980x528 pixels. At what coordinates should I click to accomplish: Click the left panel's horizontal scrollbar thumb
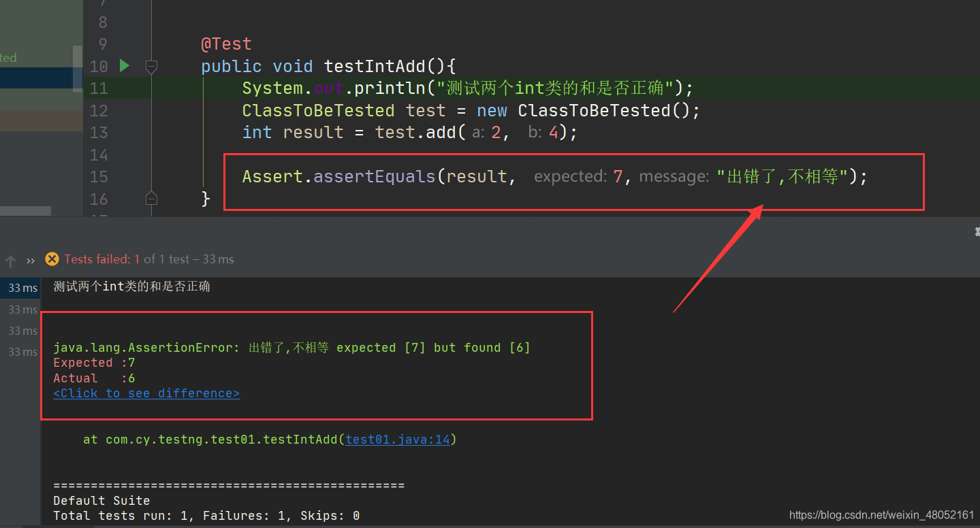25,212
